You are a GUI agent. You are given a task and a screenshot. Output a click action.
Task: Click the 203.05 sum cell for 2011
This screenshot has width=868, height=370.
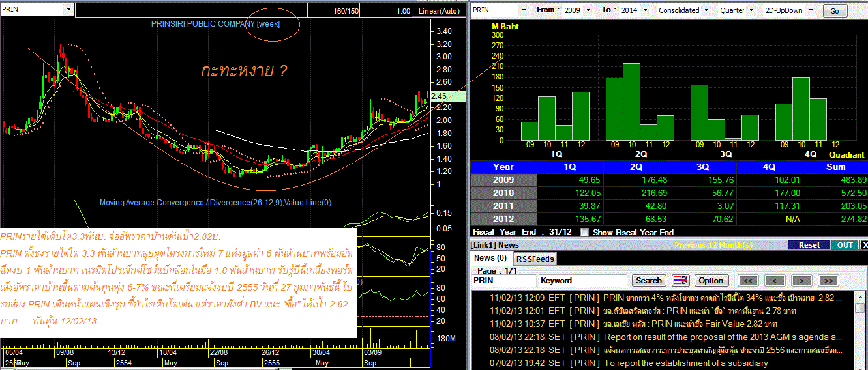coord(835,206)
